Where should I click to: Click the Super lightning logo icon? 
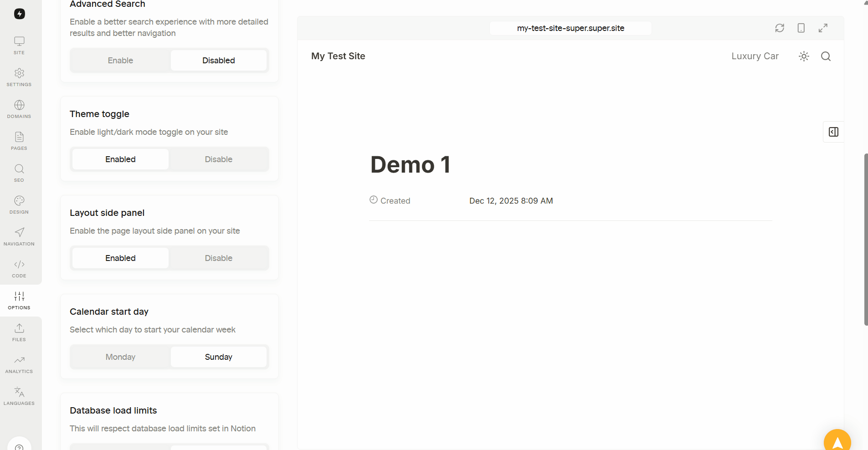coord(19,14)
